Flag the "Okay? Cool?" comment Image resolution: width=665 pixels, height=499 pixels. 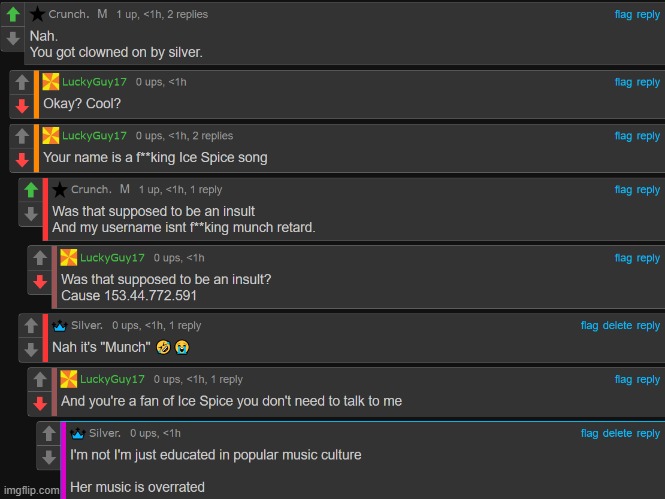point(623,82)
